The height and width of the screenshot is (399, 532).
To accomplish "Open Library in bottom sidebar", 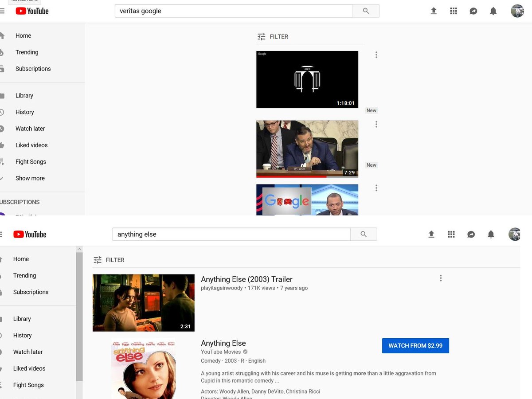I will click(22, 319).
